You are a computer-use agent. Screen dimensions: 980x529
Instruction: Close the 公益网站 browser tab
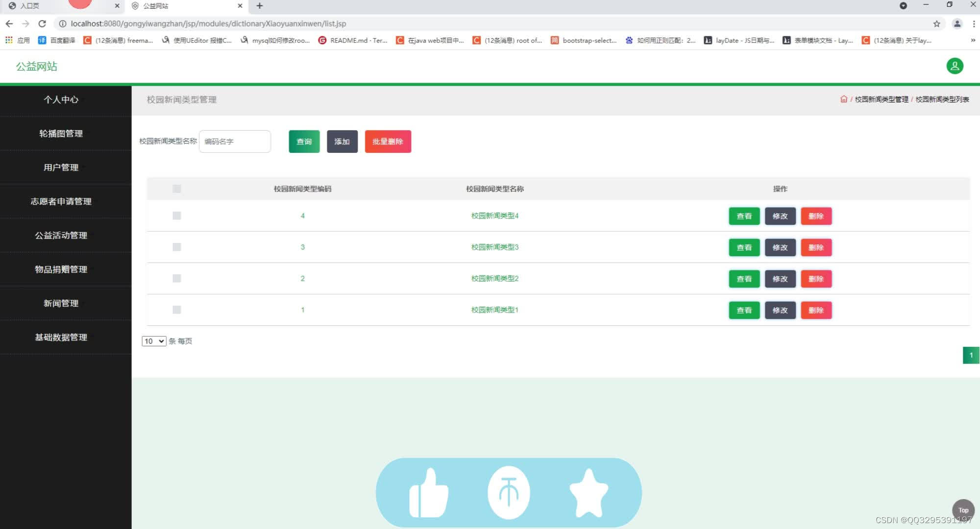[240, 6]
